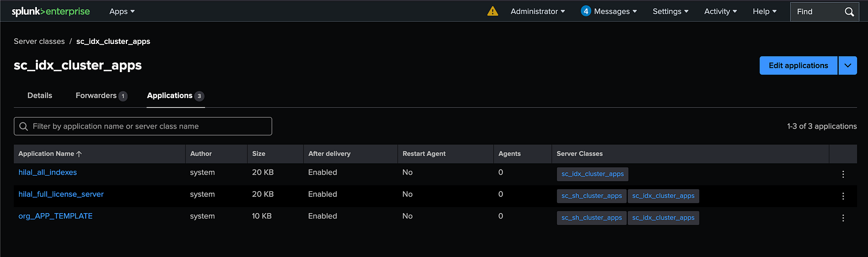Open the kebab menu for hilal_full_license_server row
This screenshot has width=868, height=257.
coord(843,196)
